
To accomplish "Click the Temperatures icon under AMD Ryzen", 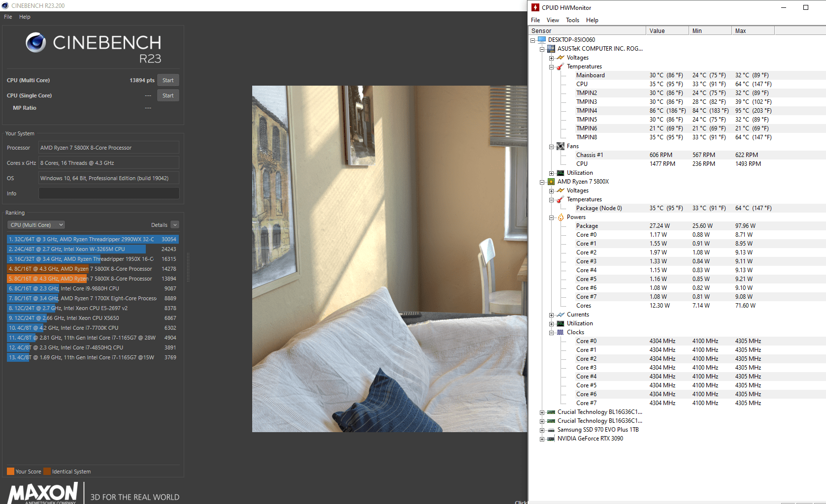I will 561,199.
